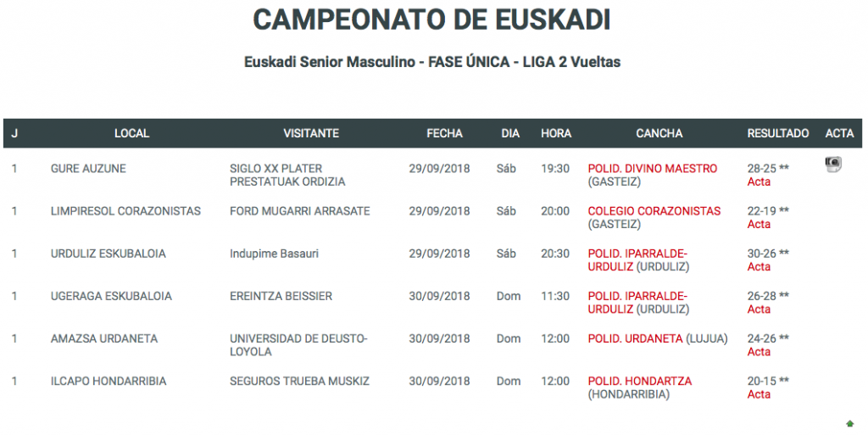View the Acta for the 26-28 result
This screenshot has height=435, width=868.
coord(759,310)
